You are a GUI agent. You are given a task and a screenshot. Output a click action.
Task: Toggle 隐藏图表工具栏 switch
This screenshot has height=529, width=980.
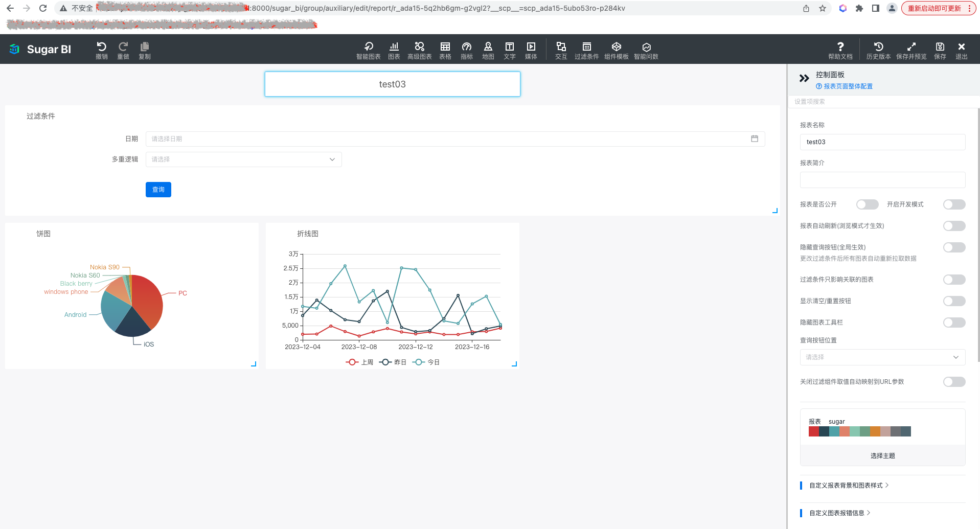click(x=954, y=323)
